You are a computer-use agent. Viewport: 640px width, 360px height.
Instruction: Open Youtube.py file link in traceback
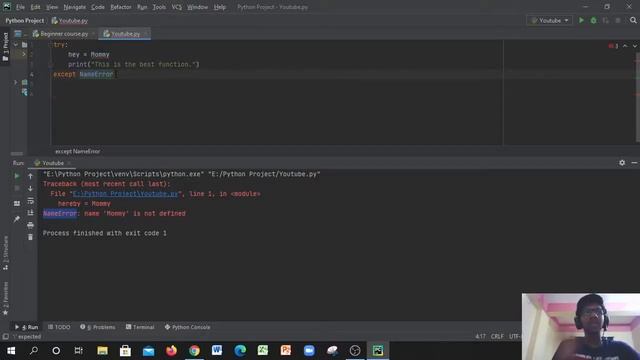125,194
